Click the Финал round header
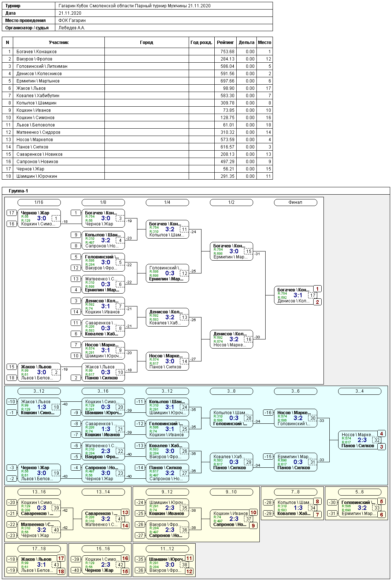 click(x=295, y=202)
